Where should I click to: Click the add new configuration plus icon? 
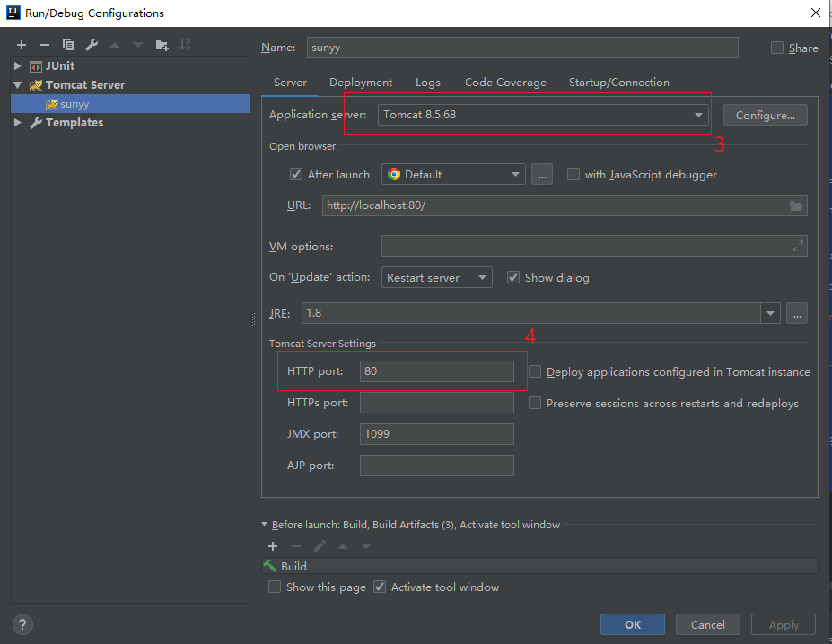click(22, 45)
